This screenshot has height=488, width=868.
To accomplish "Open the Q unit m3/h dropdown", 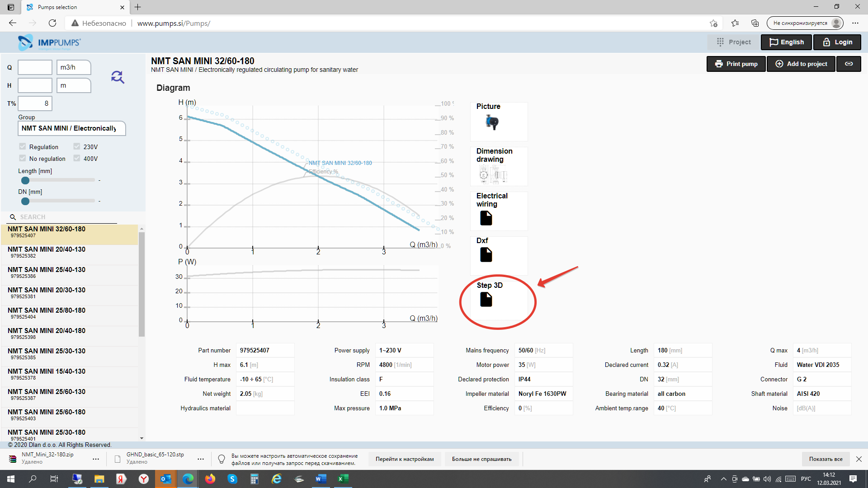I will pos(74,67).
